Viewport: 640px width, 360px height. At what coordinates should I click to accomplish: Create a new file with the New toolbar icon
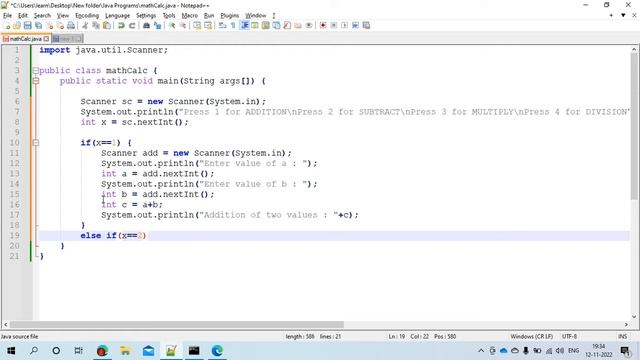tap(7, 25)
